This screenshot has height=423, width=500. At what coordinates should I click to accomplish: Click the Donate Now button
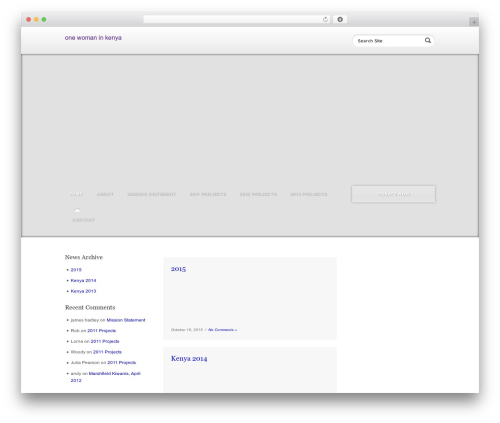(393, 194)
